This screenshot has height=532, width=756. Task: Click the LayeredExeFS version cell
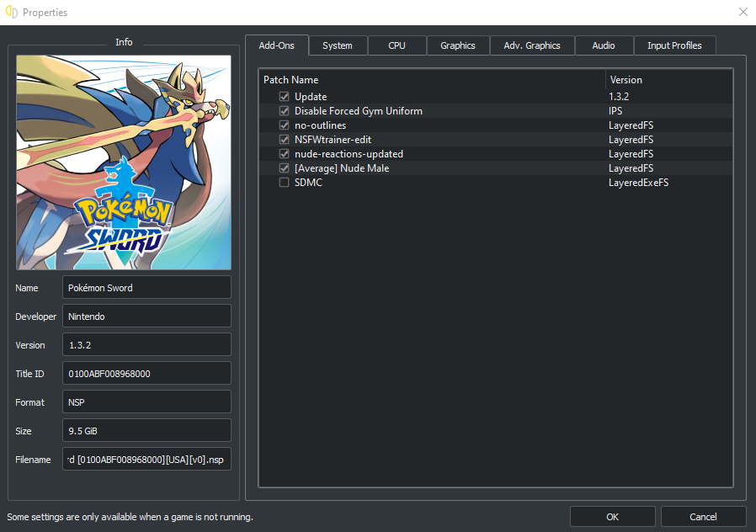click(x=638, y=183)
